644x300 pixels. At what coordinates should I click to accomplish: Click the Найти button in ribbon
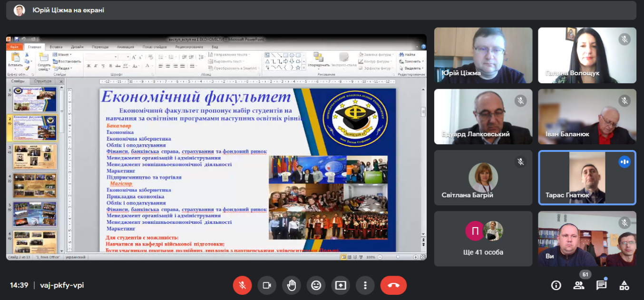(410, 55)
